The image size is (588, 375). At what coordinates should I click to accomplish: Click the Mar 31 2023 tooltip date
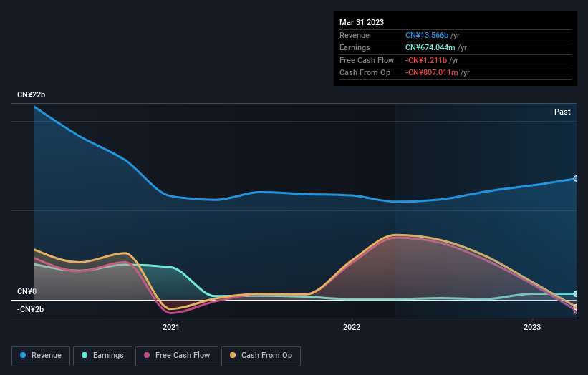[362, 22]
